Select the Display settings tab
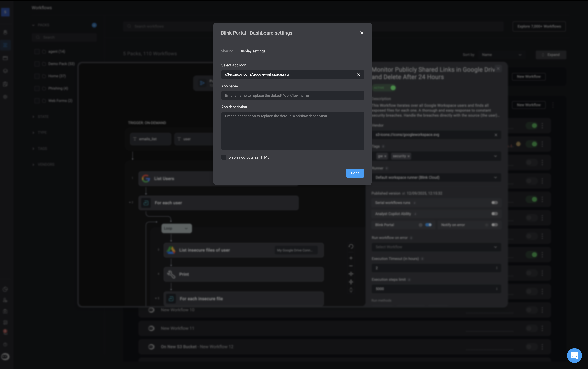Screen dimensions: 588x369 (252, 51)
